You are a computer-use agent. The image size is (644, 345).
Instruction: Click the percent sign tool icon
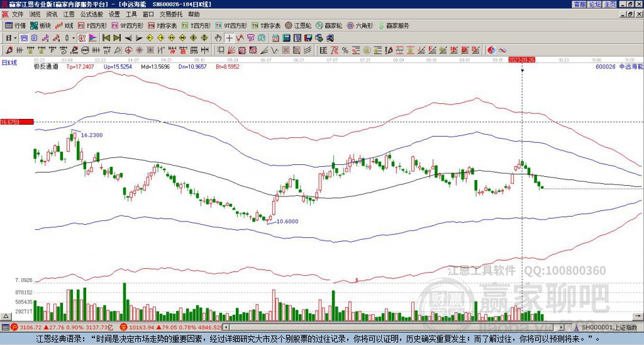(x=345, y=50)
